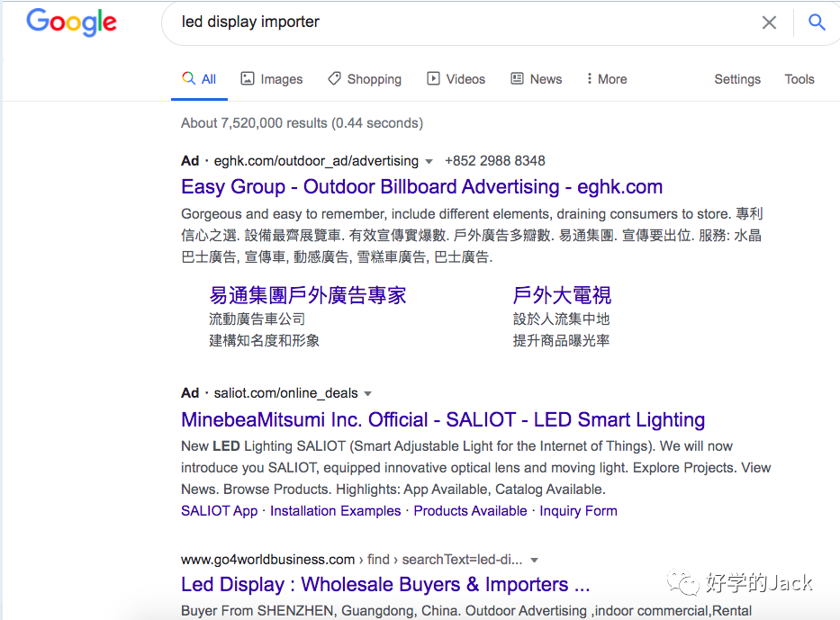
Task: Switch to the Images tab
Action: pos(272,79)
